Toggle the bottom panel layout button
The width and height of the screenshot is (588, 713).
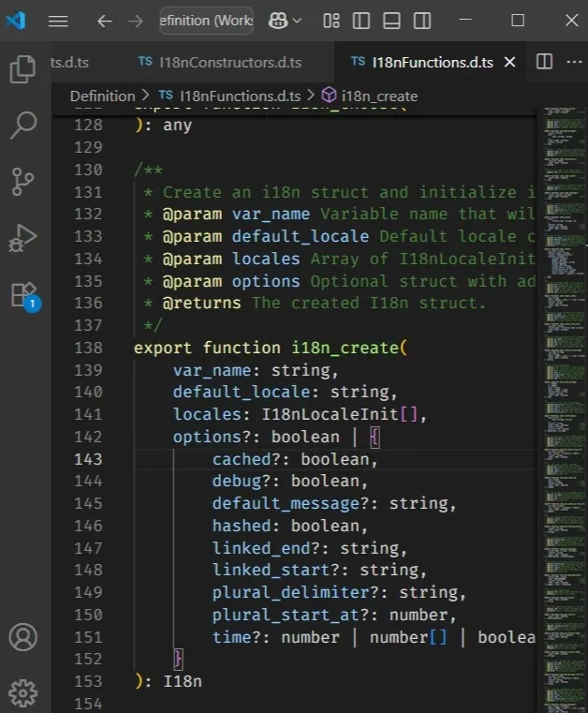pos(391,21)
